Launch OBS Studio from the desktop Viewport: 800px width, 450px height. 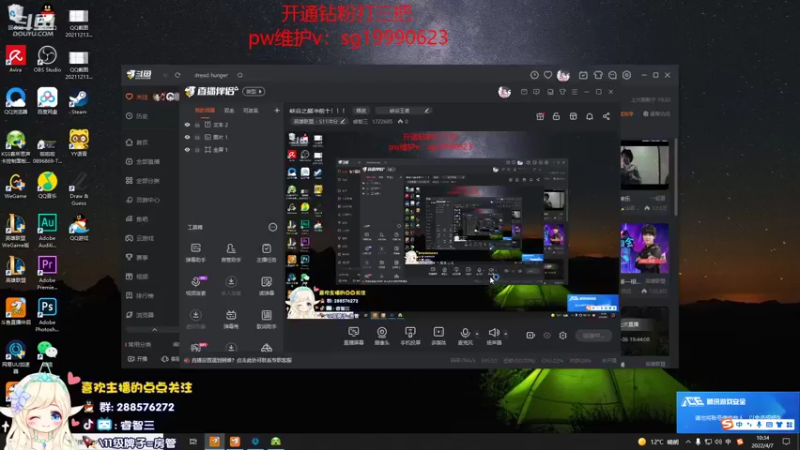[x=47, y=59]
